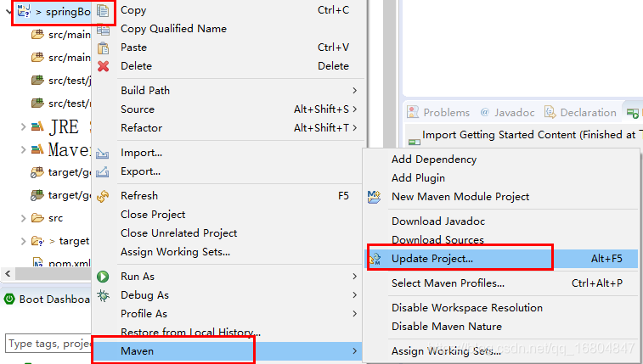
Task: Select Close Unrelated Project entry
Action: point(178,233)
